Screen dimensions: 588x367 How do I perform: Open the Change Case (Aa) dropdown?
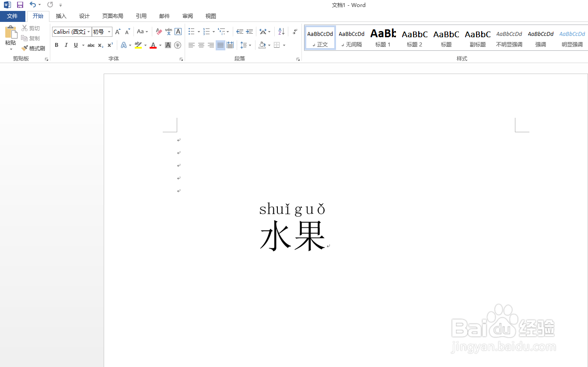142,32
